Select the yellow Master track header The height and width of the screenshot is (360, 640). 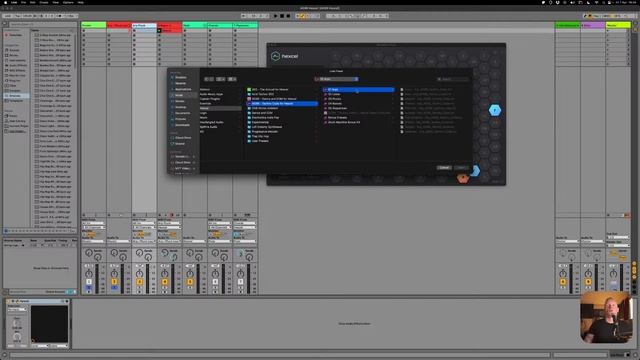[618, 25]
